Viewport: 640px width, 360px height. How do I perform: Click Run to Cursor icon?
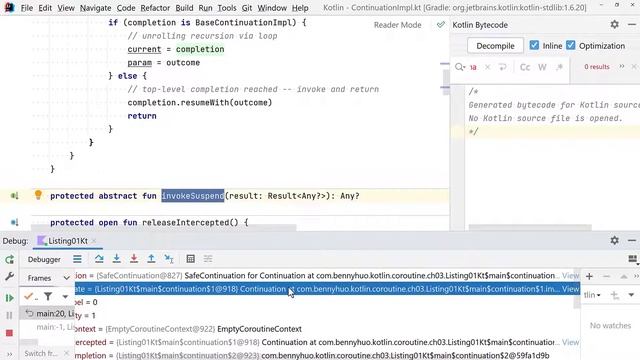169,259
